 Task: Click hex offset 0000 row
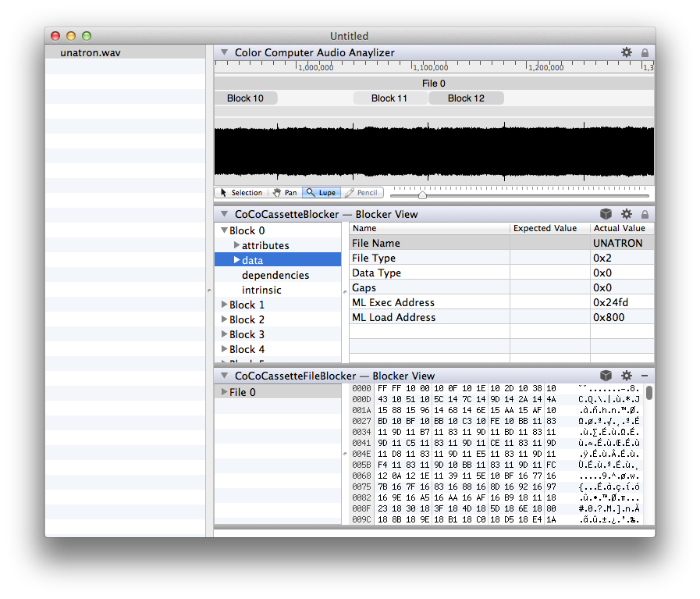click(496, 389)
